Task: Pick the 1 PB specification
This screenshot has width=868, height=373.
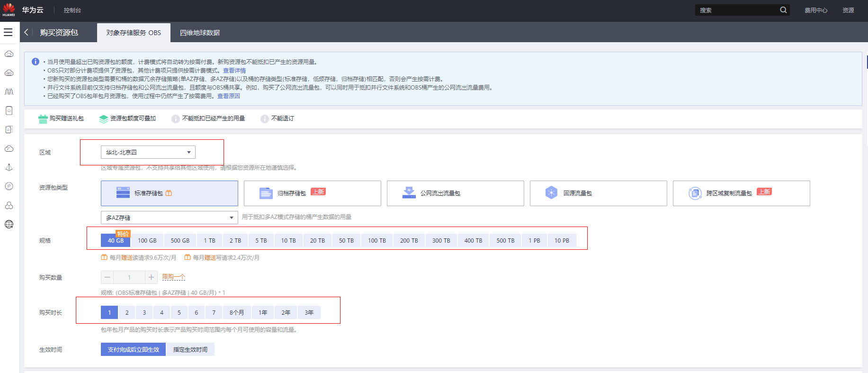Action: click(x=534, y=240)
